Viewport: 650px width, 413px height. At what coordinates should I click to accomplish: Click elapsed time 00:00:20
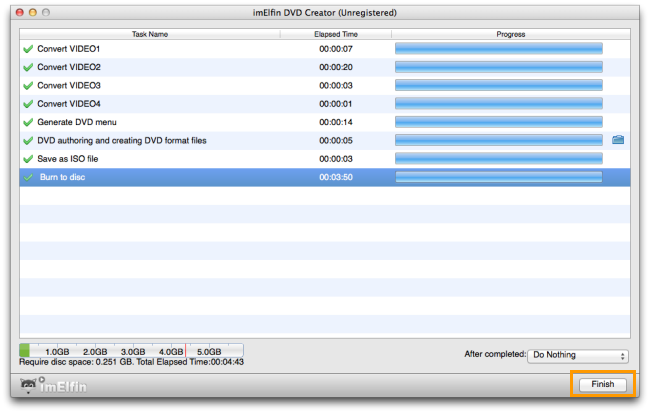[x=336, y=67]
